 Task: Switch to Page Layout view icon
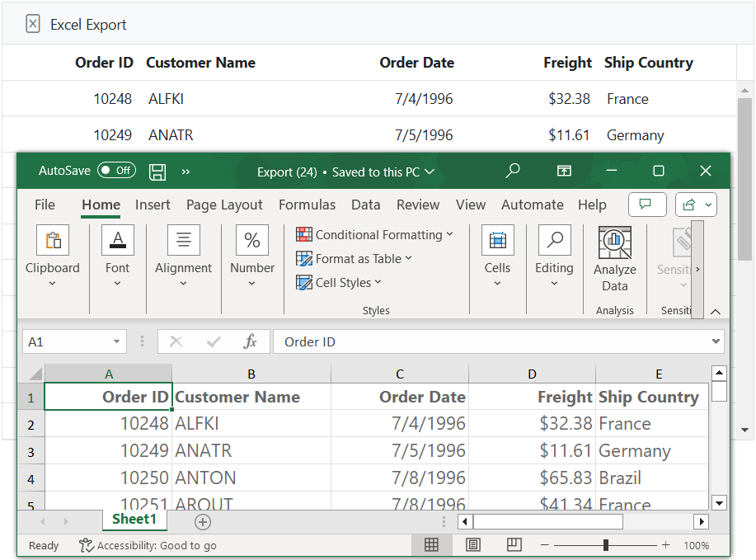click(473, 545)
